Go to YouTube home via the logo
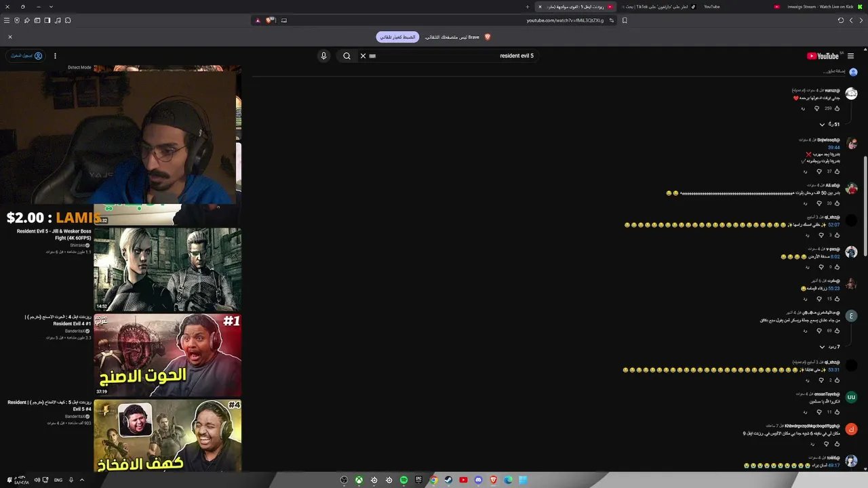Image resolution: width=868 pixels, height=488 pixels. (x=823, y=56)
